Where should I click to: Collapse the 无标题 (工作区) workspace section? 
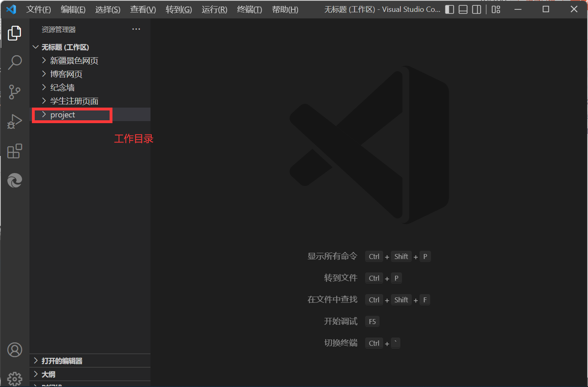pyautogui.click(x=90, y=47)
